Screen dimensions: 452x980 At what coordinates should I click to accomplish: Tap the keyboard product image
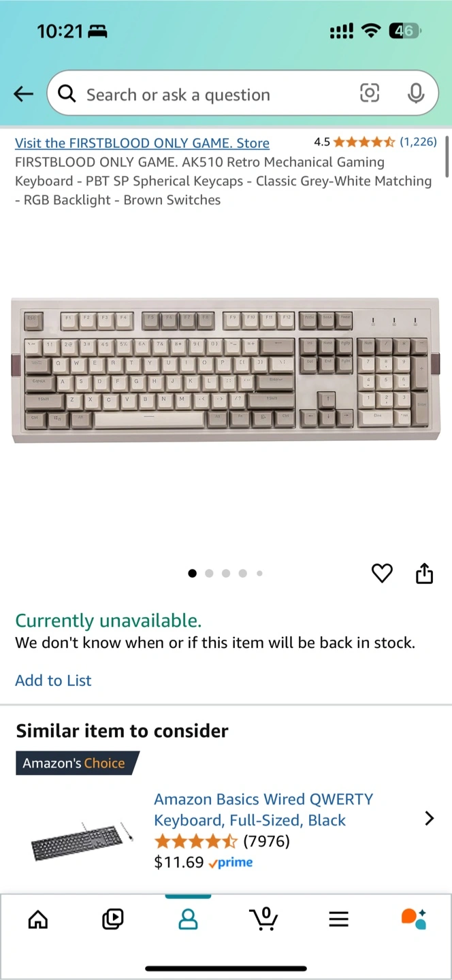(226, 370)
